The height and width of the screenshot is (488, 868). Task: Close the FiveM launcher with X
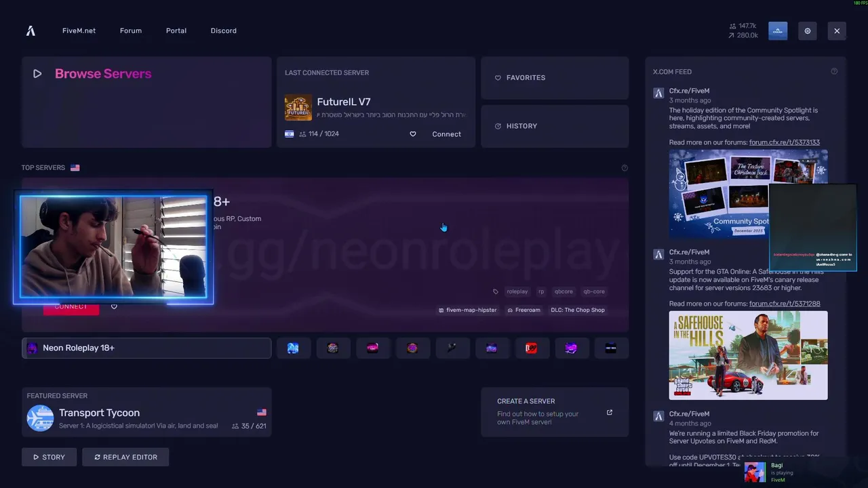pos(837,30)
